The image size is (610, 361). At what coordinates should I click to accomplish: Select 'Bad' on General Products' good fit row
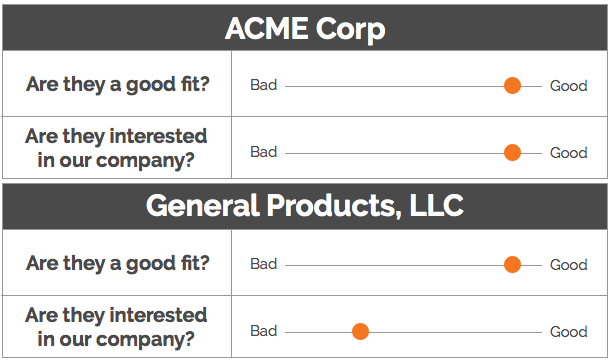click(x=264, y=264)
